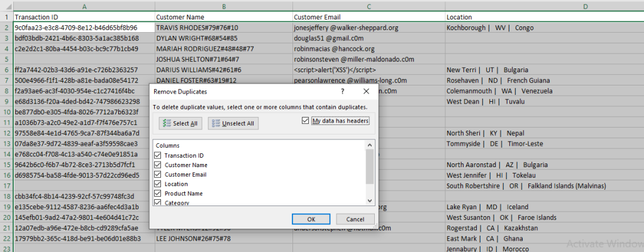Click the dialog help question mark

click(x=343, y=91)
